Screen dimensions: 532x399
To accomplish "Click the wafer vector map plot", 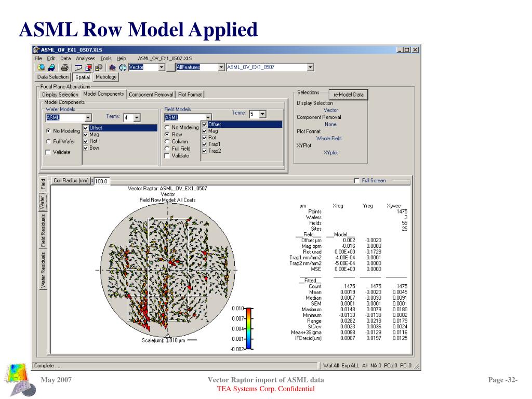I will tap(168, 270).
